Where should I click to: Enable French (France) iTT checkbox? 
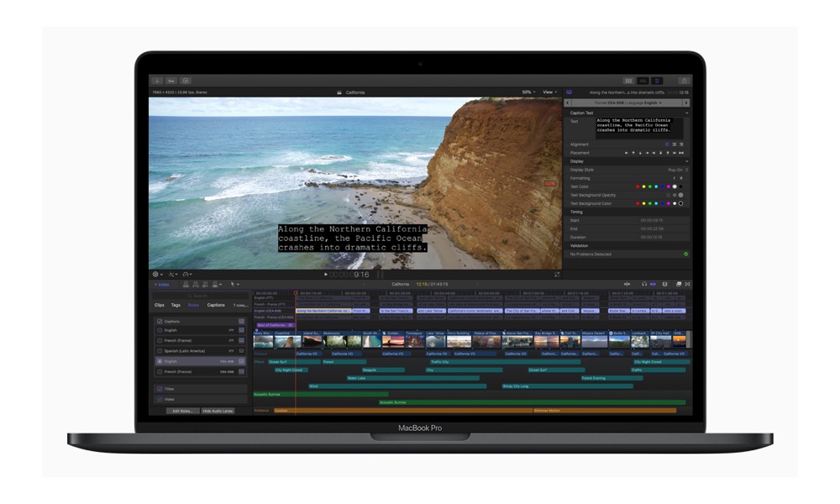(160, 341)
